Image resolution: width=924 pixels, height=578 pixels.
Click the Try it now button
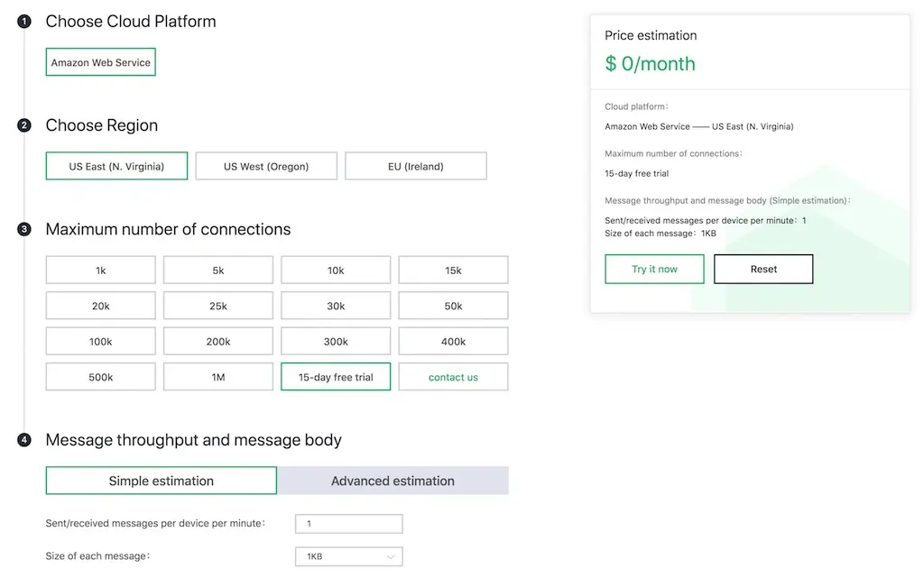pyautogui.click(x=655, y=269)
